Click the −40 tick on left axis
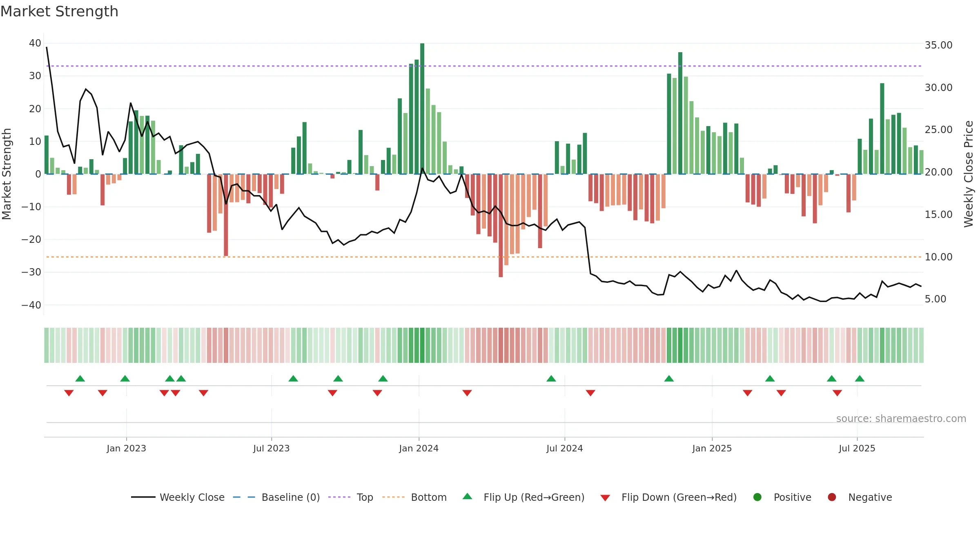 point(31,305)
